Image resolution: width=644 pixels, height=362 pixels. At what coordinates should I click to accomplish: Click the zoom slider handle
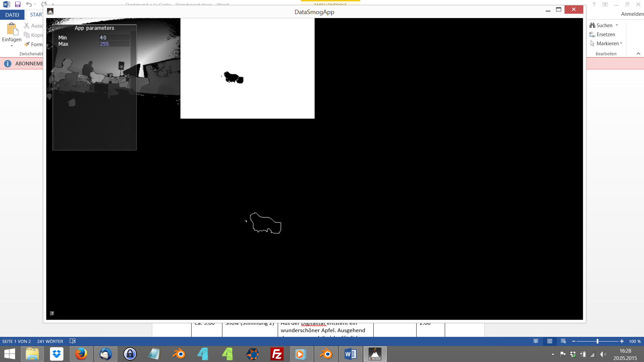pos(597,341)
